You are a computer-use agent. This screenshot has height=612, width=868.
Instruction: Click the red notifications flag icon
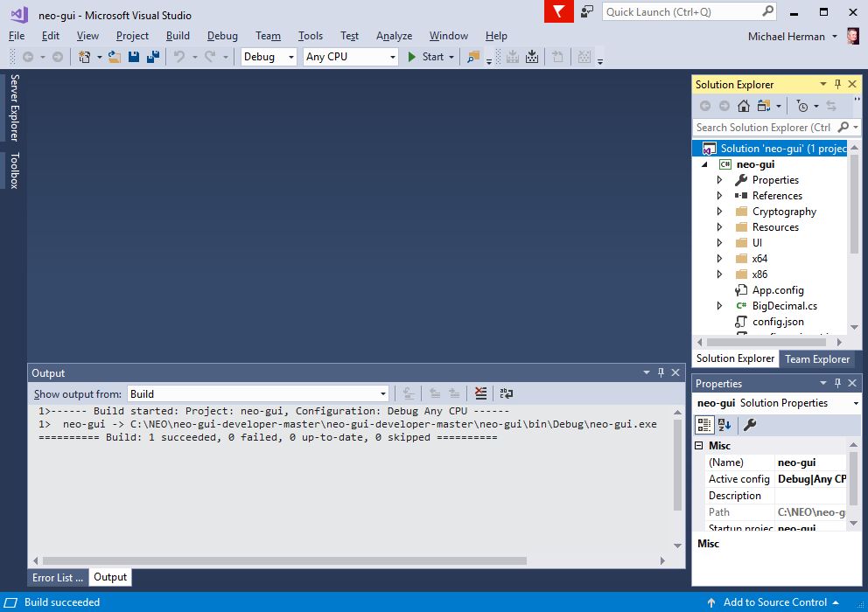pos(558,11)
